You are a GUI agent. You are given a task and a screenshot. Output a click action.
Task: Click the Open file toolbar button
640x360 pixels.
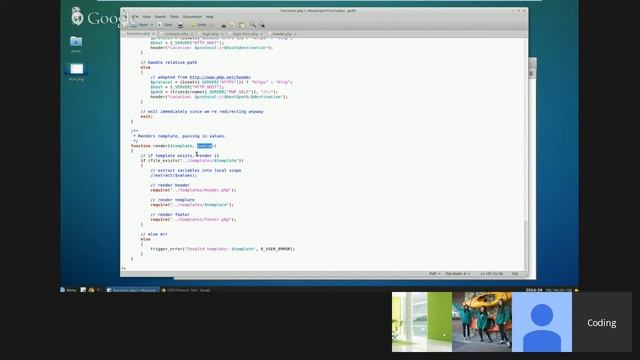[x=140, y=25]
